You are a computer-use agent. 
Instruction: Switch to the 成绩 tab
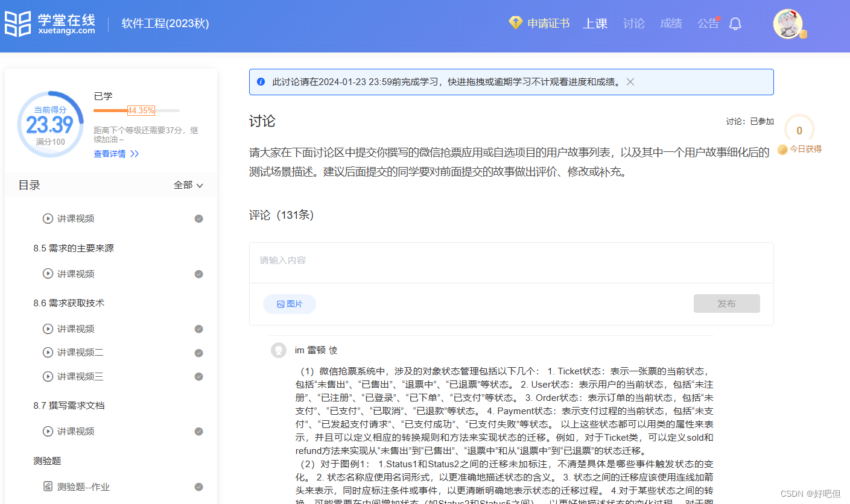pyautogui.click(x=671, y=24)
